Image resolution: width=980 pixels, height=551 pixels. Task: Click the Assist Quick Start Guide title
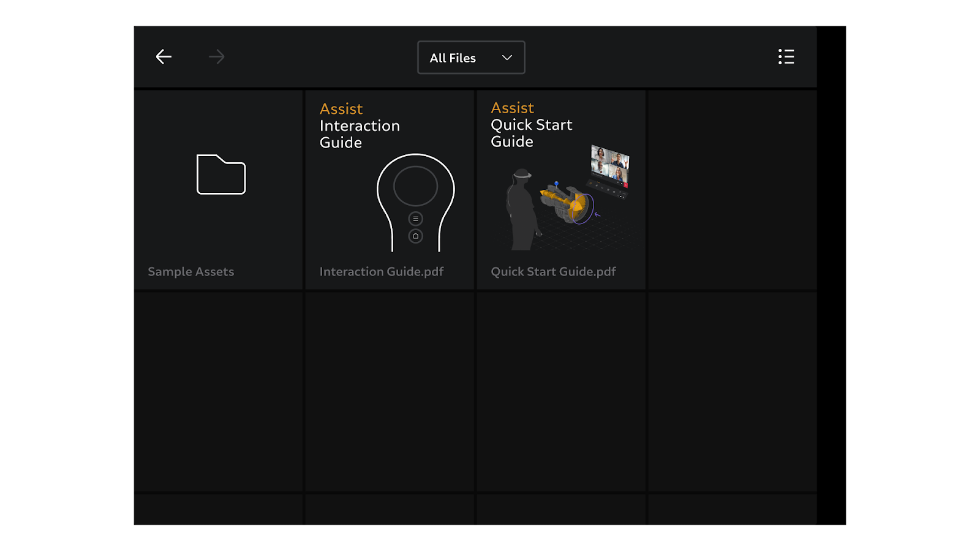(x=531, y=125)
